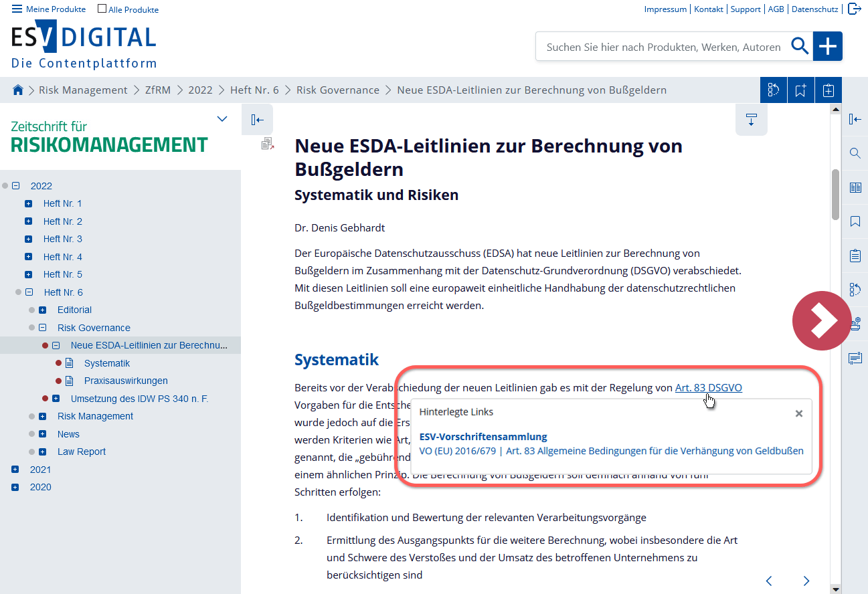Open the clipboard icon in right sidebar

855,256
